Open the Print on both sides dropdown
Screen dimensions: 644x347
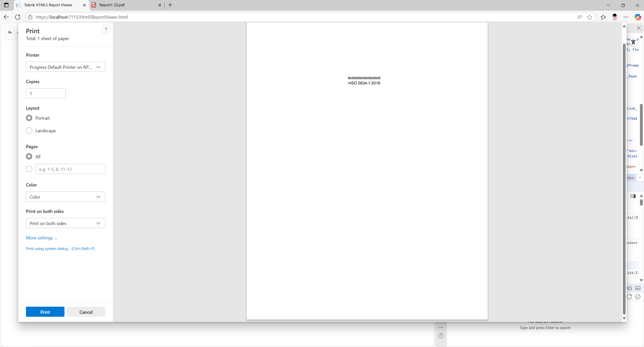65,223
